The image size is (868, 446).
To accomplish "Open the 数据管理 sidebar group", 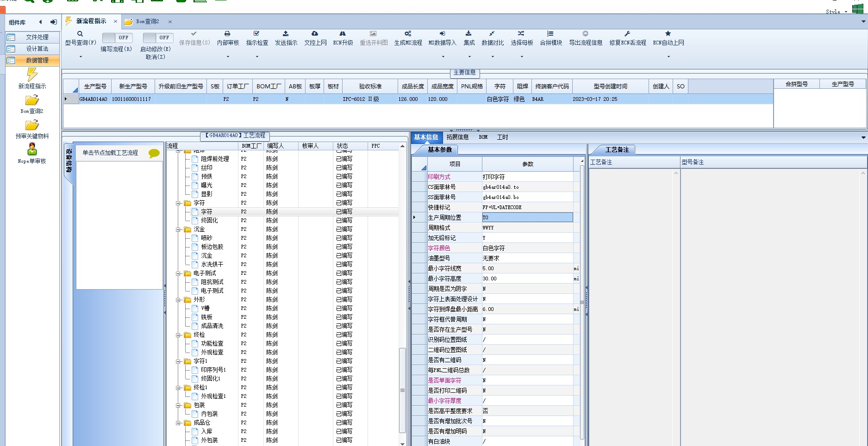I will (32, 60).
